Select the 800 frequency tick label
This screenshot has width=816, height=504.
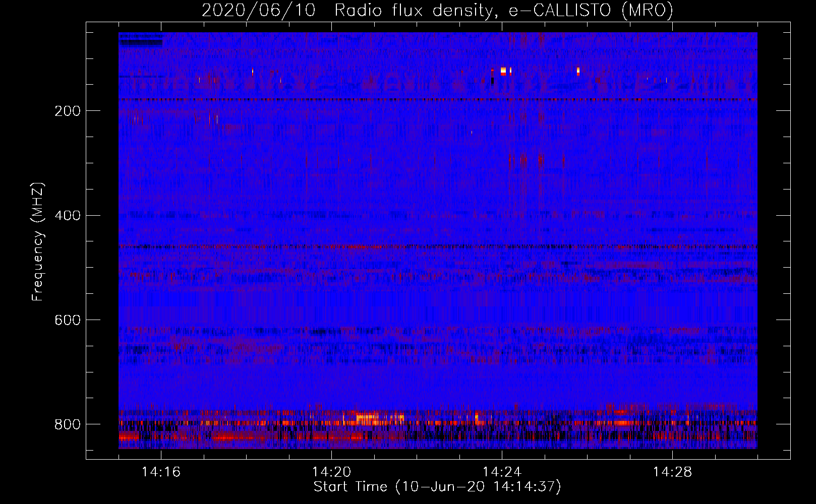click(x=68, y=424)
